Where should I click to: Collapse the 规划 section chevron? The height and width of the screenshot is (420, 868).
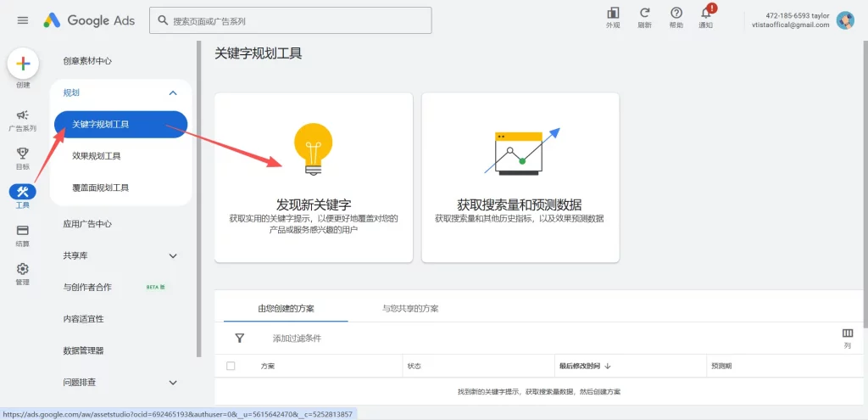pos(173,92)
